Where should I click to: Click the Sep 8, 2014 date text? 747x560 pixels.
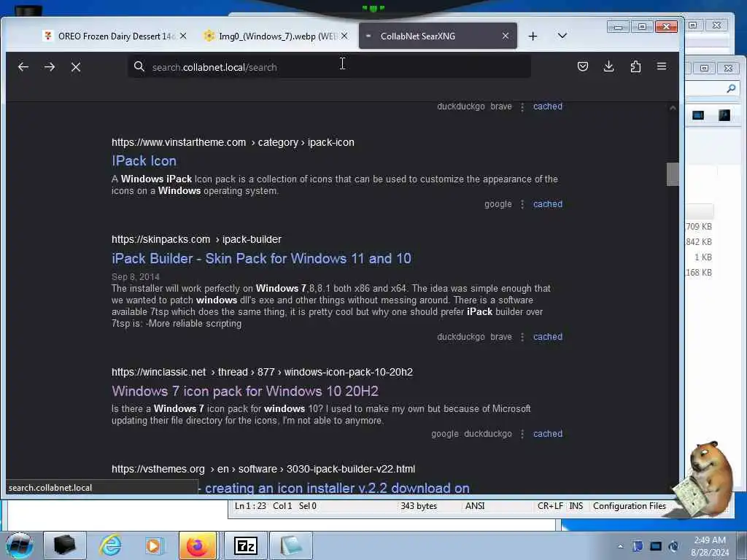[135, 276]
